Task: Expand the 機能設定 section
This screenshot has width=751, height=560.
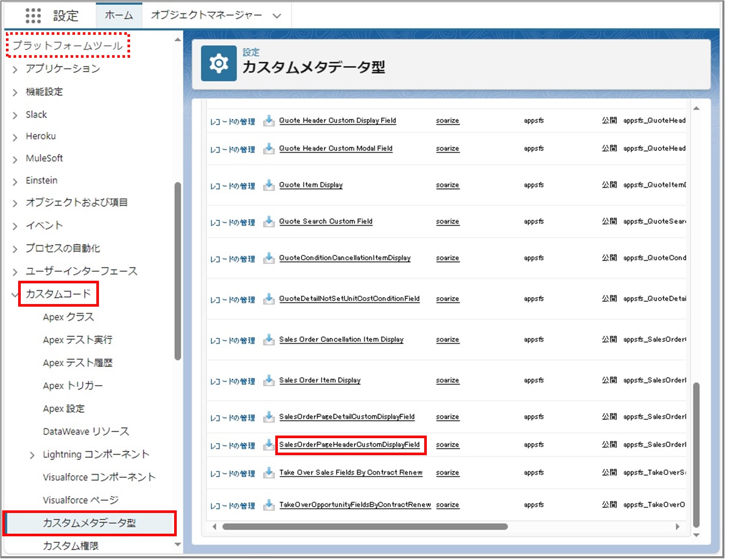Action: click(x=15, y=92)
